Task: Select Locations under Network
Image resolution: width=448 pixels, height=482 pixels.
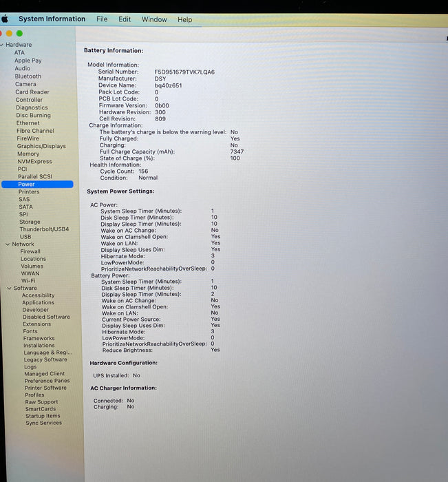Action: tap(33, 259)
